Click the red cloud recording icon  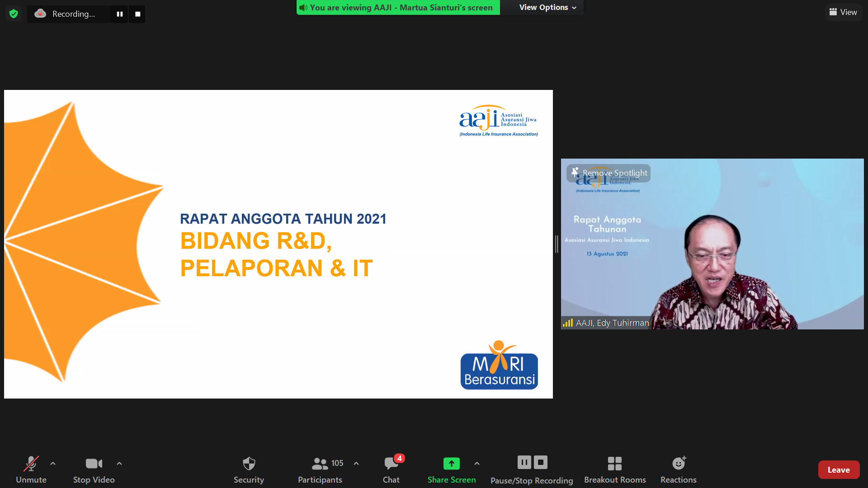(x=40, y=14)
